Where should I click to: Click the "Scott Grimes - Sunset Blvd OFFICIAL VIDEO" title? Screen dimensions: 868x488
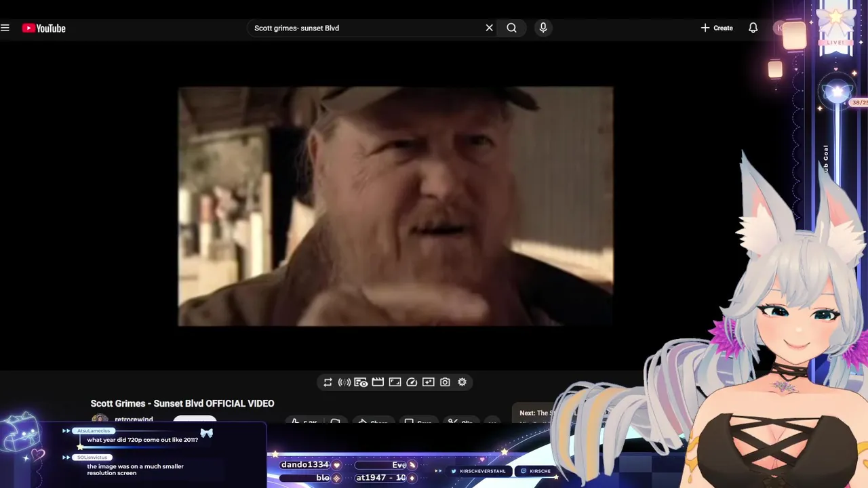[182, 403]
